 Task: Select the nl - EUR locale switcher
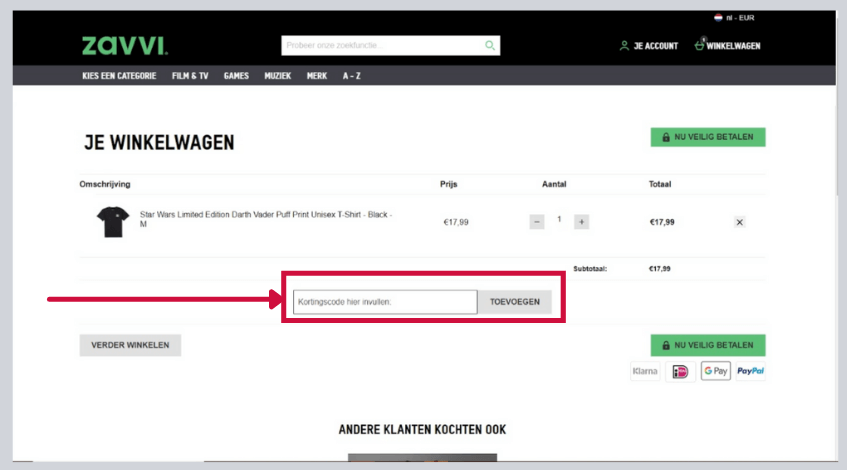(x=734, y=18)
